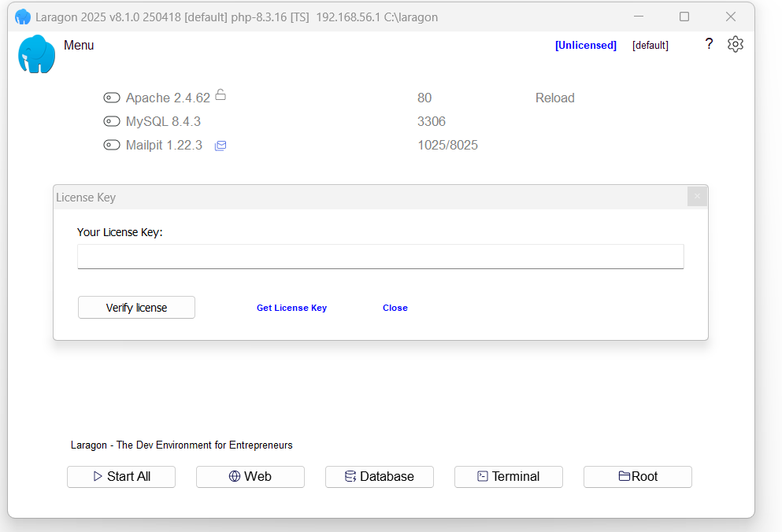Launch the Terminal button
The width and height of the screenshot is (782, 532).
point(509,477)
